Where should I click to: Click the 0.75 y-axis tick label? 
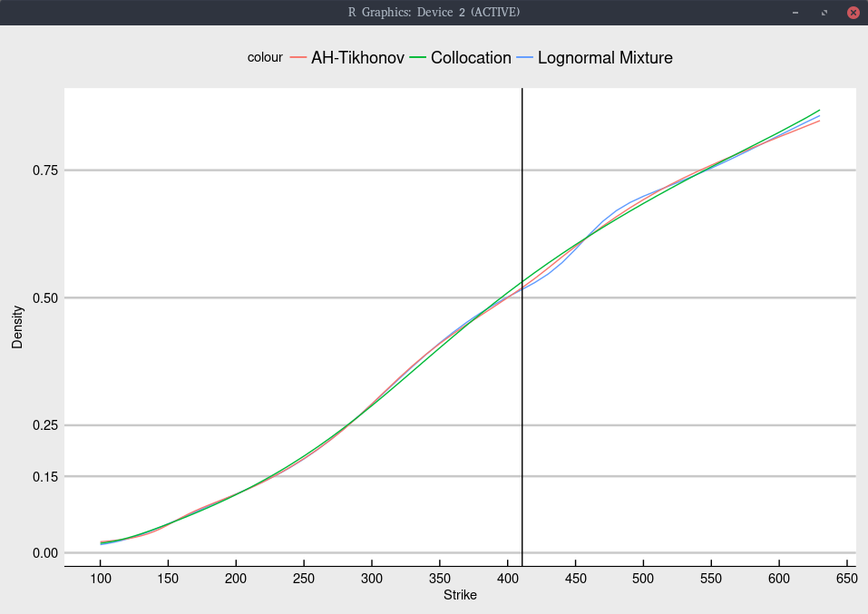point(45,171)
